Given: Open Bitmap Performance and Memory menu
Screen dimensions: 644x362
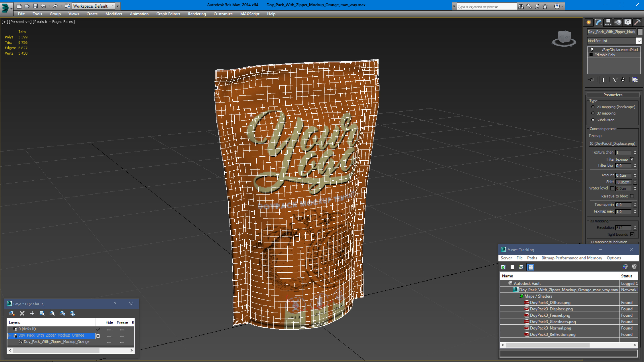Looking at the screenshot, I should [x=572, y=258].
